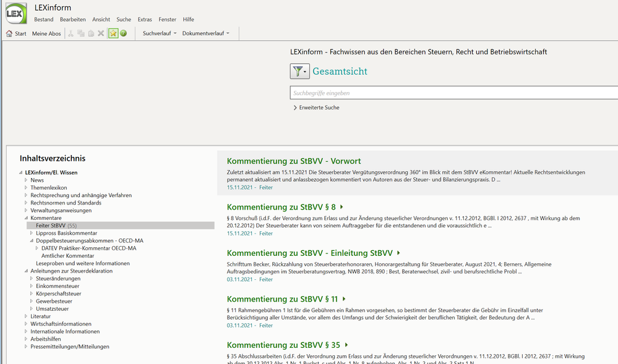Click the Feiter author link under the § 11 result
618x364 pixels.
(265, 326)
